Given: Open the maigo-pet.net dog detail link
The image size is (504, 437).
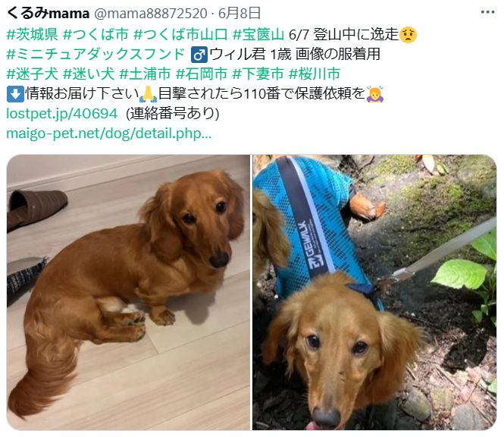Looking at the screenshot, I should [109, 134].
